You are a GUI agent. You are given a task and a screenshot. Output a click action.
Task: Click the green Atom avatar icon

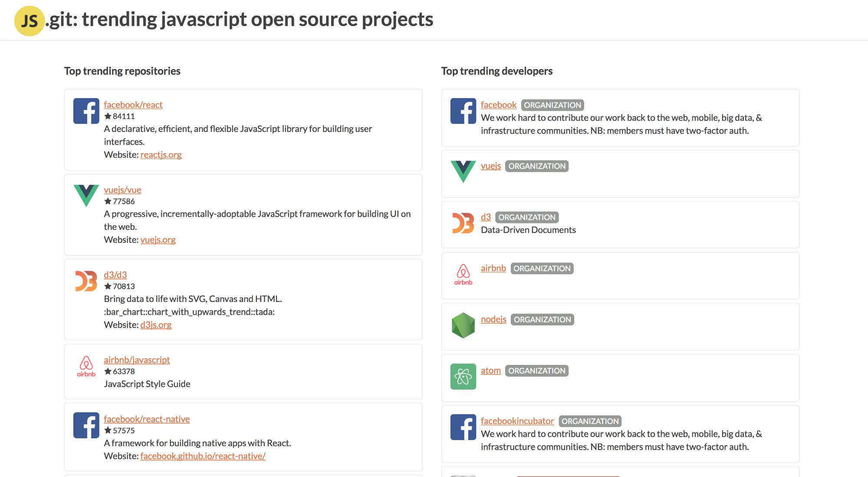click(463, 377)
